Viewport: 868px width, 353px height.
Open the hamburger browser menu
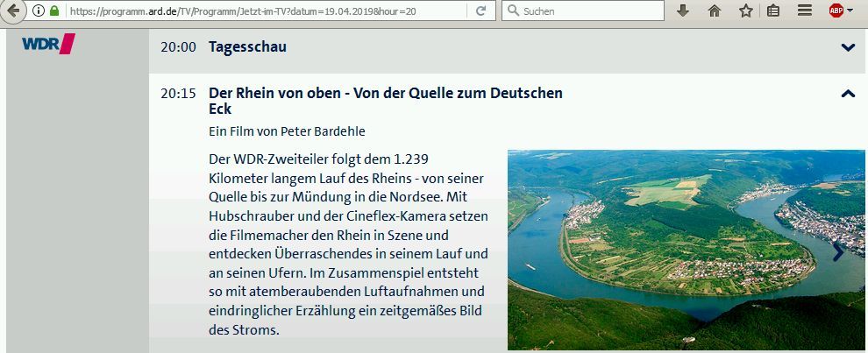(x=804, y=11)
